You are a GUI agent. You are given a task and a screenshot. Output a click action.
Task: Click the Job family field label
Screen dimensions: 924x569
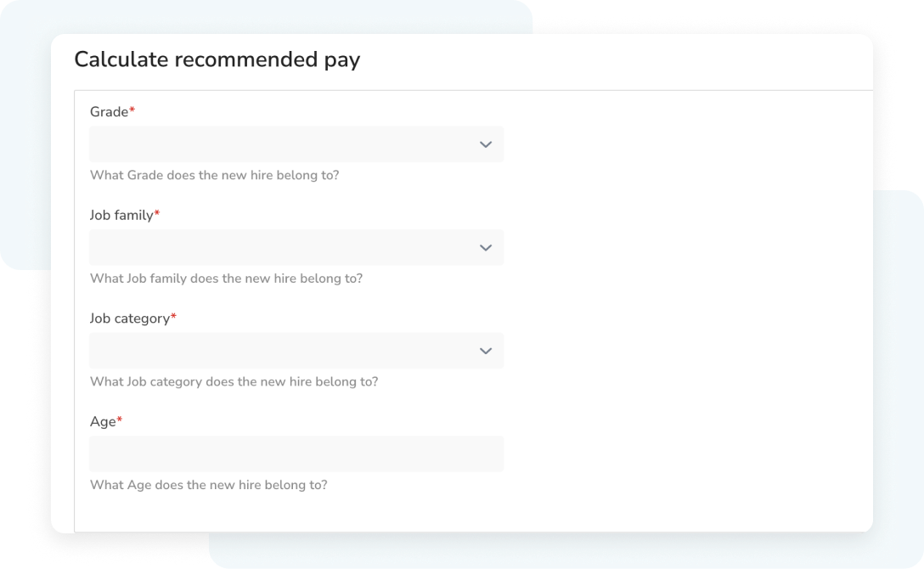click(121, 216)
